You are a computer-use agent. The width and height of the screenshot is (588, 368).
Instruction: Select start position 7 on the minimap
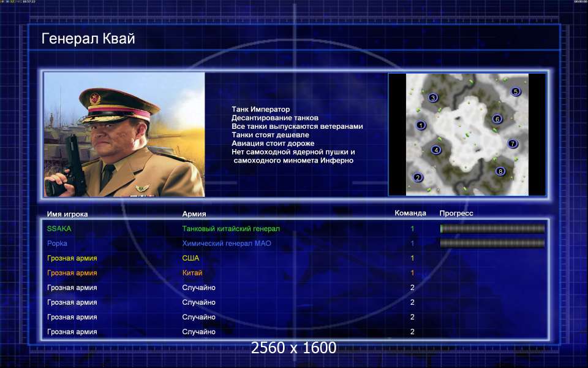click(x=513, y=144)
